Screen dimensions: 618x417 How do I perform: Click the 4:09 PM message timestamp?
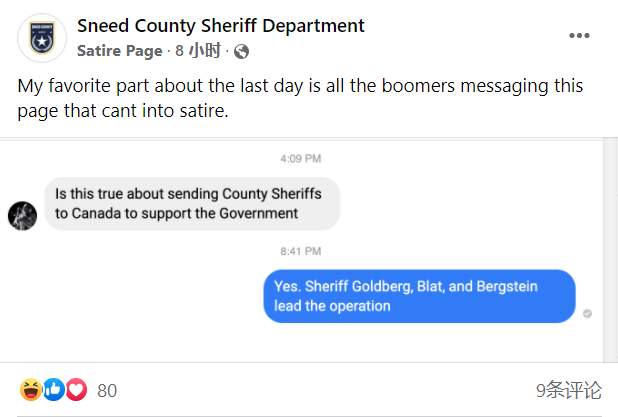[x=301, y=158]
